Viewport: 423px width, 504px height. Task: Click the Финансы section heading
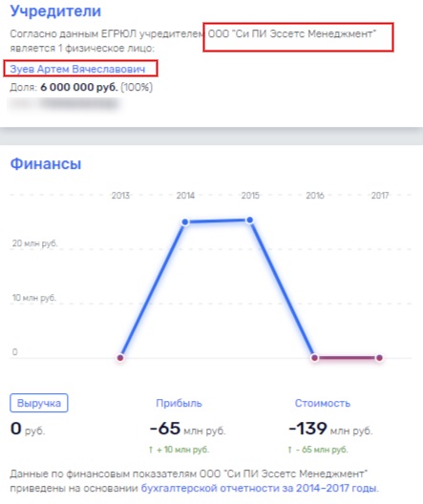click(46, 163)
